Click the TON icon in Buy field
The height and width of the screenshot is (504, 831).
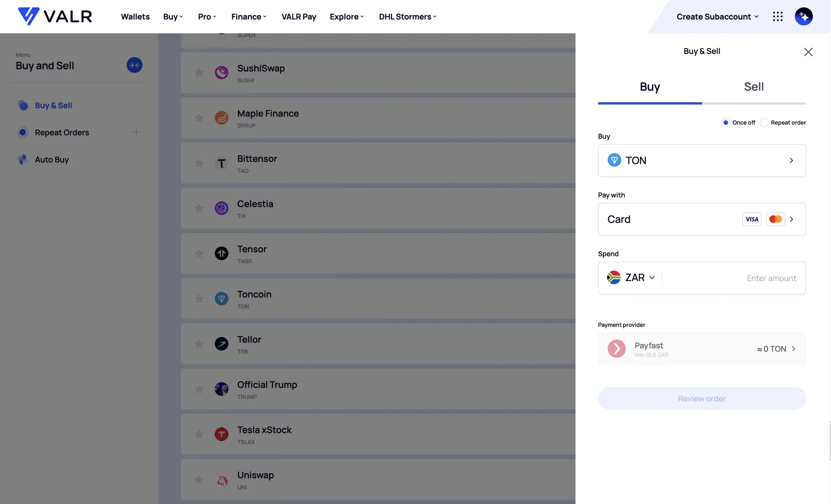[614, 160]
